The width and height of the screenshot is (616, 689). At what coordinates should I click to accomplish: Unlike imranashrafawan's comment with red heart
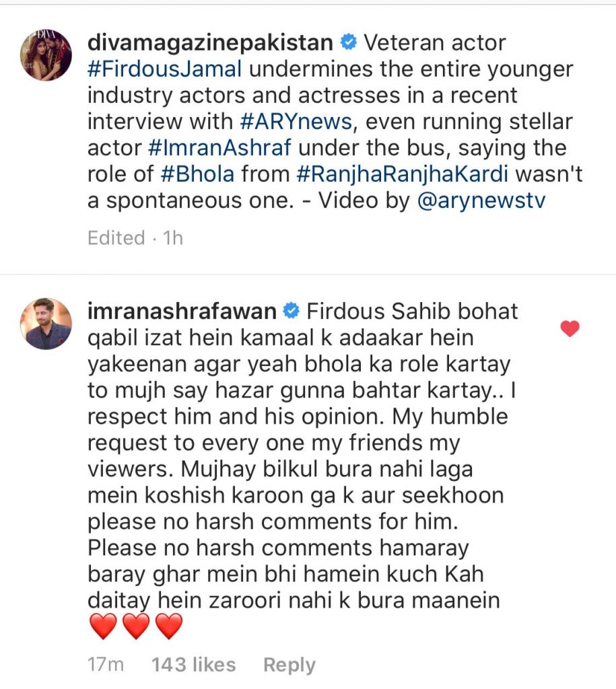tap(570, 328)
